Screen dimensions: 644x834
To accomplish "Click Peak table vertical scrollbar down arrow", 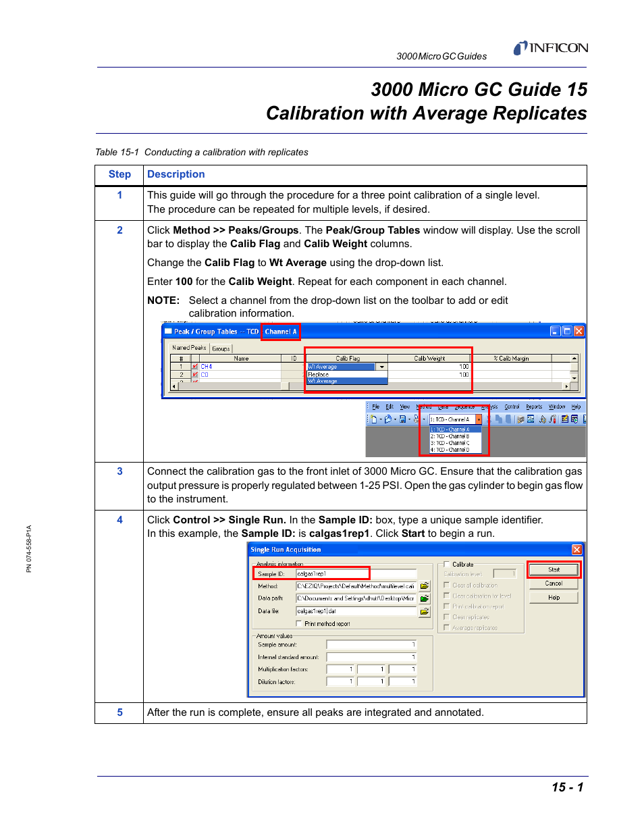I will (x=574, y=379).
